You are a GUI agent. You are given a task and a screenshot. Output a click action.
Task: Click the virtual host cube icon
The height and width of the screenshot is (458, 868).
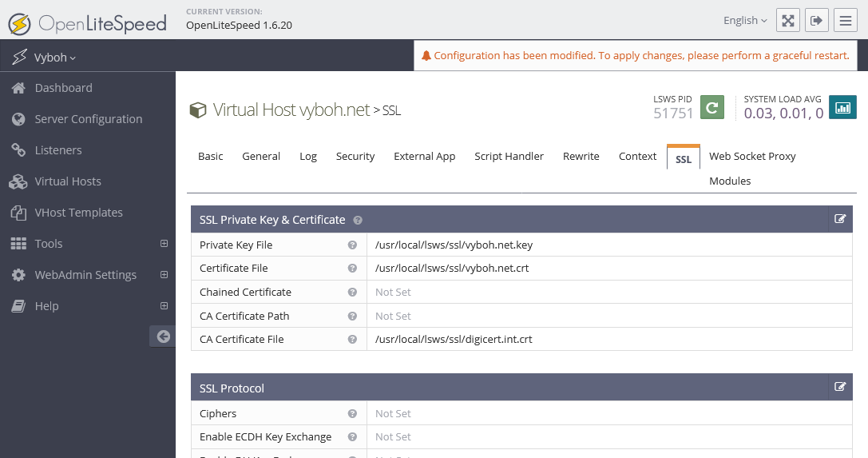(197, 110)
